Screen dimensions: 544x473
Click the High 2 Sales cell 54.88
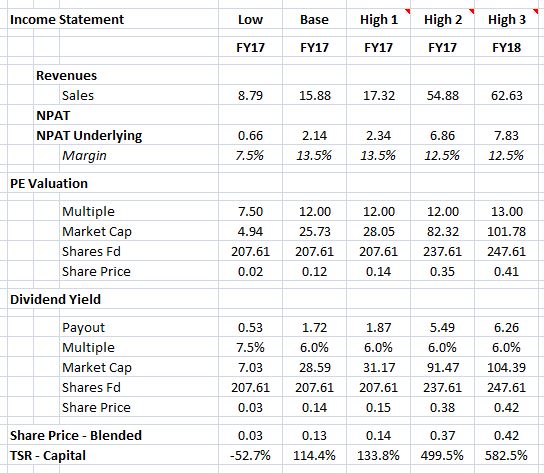click(x=442, y=95)
